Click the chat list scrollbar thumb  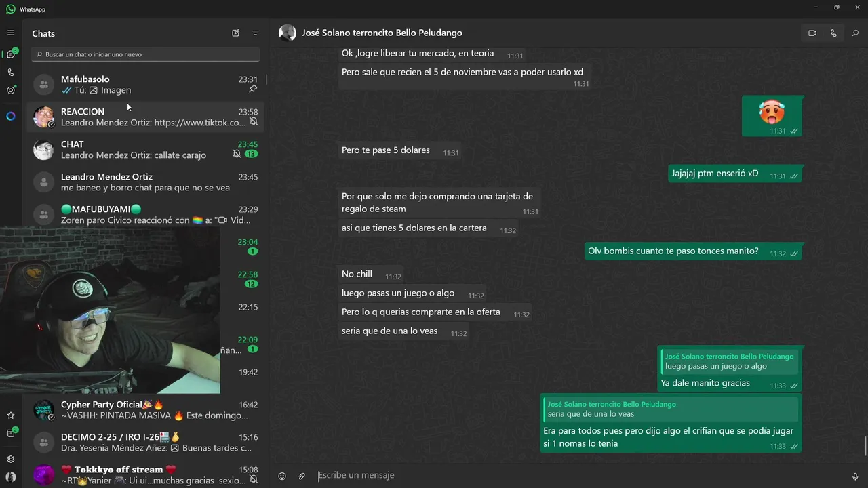[267, 79]
